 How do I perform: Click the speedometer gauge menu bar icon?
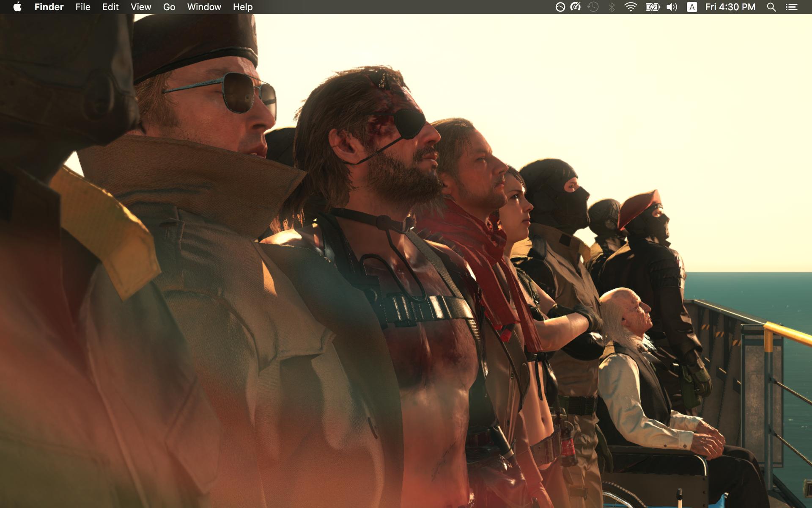coord(576,7)
